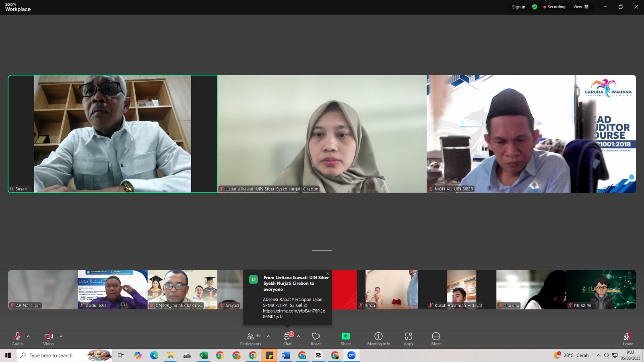
Task: Click Sign in at top bar
Action: tap(518, 7)
